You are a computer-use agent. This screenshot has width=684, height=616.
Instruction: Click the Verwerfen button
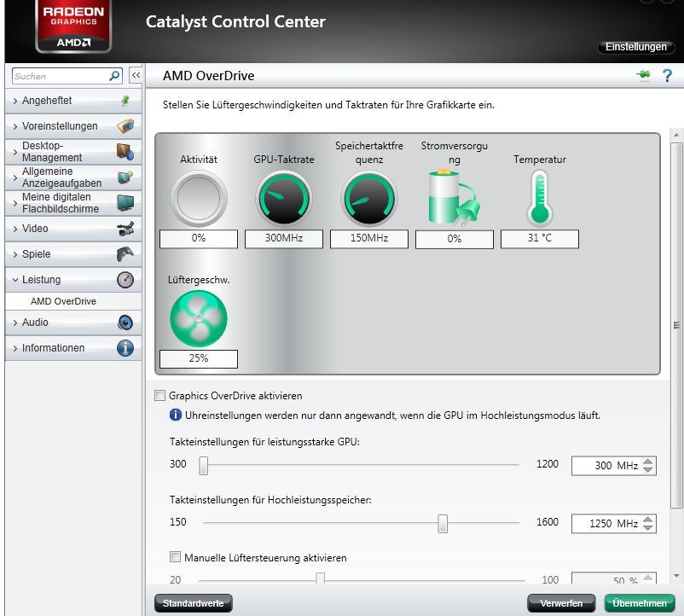(561, 603)
